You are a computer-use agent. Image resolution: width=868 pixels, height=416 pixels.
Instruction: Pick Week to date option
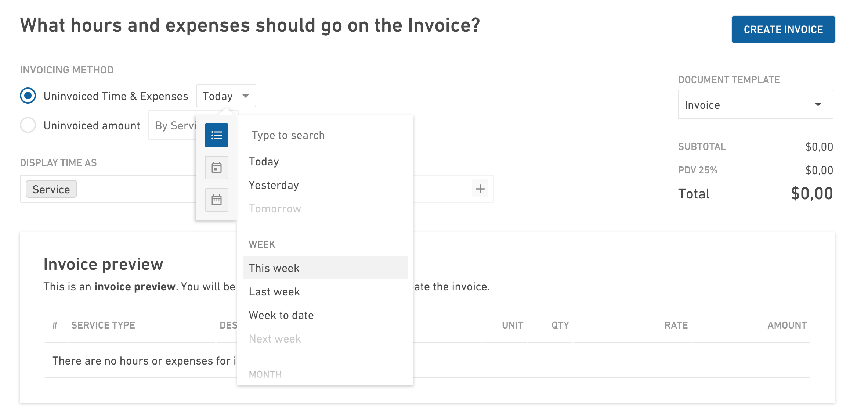click(325, 315)
